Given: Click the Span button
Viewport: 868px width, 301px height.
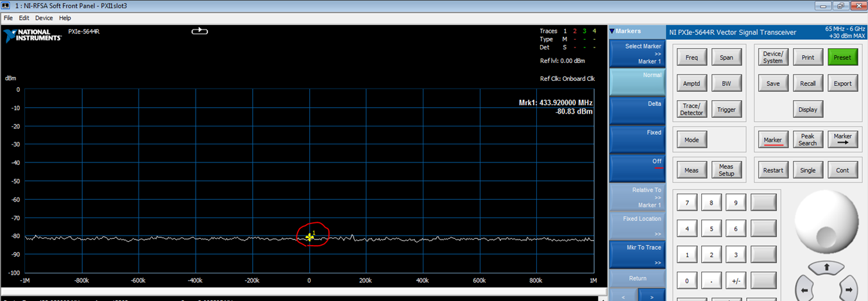Looking at the screenshot, I should pyautogui.click(x=726, y=57).
